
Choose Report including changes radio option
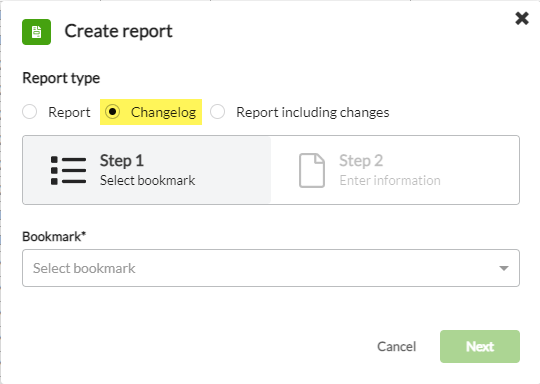click(x=218, y=112)
